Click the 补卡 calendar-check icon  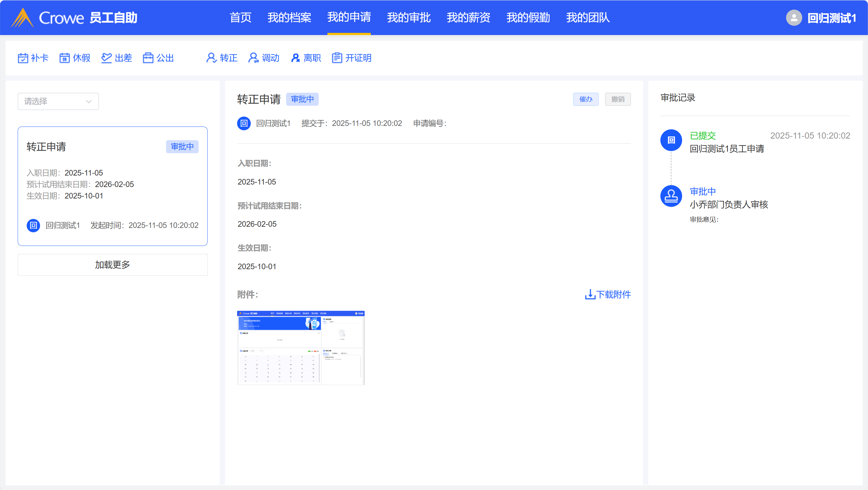tap(23, 58)
